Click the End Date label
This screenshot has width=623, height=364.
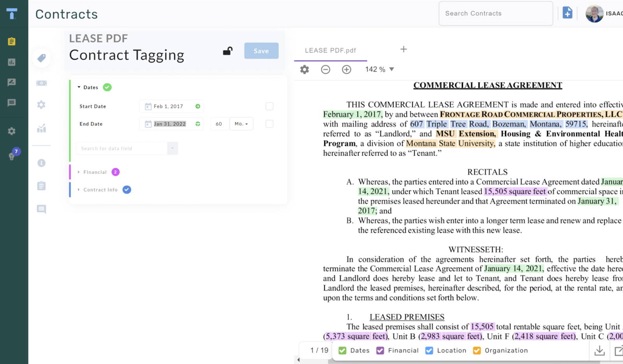click(91, 124)
